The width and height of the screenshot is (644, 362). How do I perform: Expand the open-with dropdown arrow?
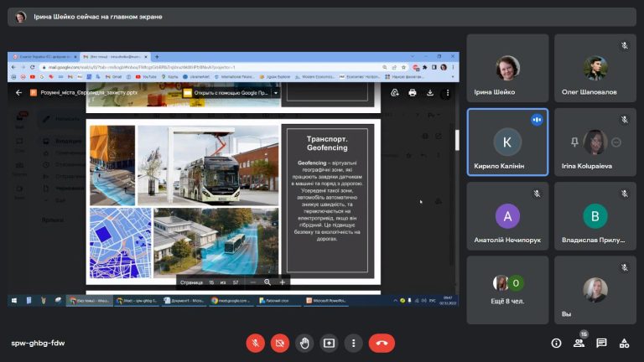click(276, 93)
